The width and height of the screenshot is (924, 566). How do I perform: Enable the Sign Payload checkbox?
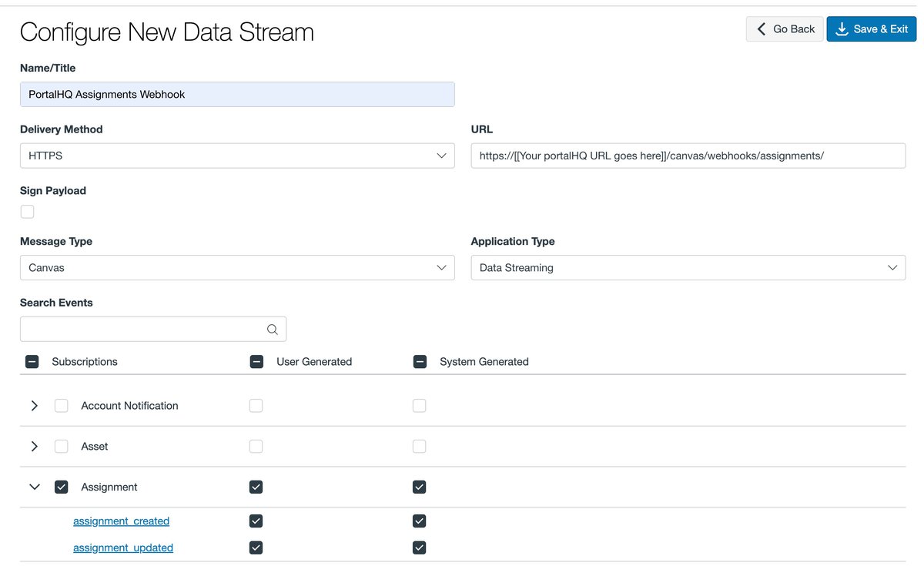pyautogui.click(x=28, y=212)
